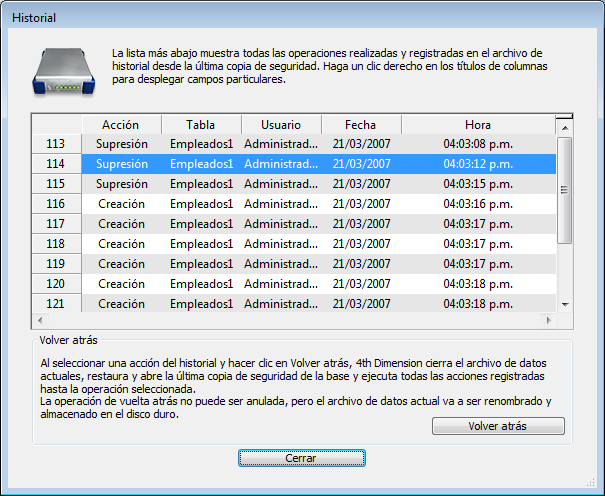Image resolution: width=605 pixels, height=496 pixels.
Task: Click horizontal scrollbar left arrow
Action: [x=40, y=320]
